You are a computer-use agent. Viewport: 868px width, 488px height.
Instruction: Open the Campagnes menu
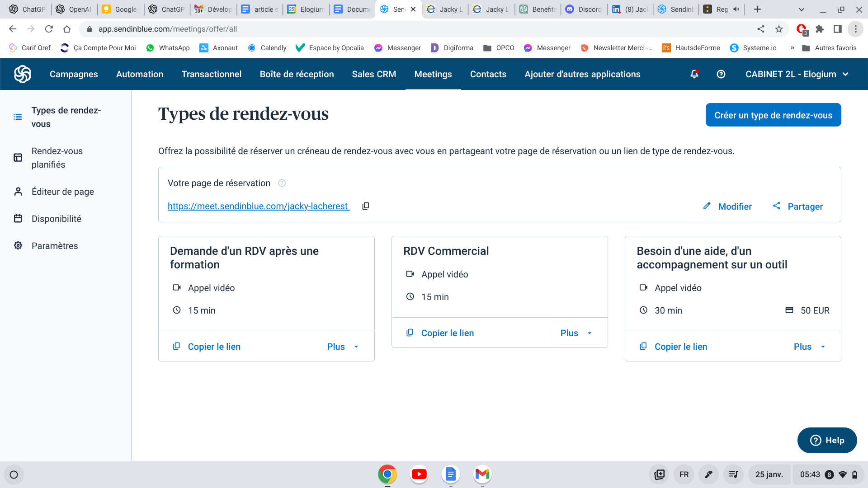74,74
